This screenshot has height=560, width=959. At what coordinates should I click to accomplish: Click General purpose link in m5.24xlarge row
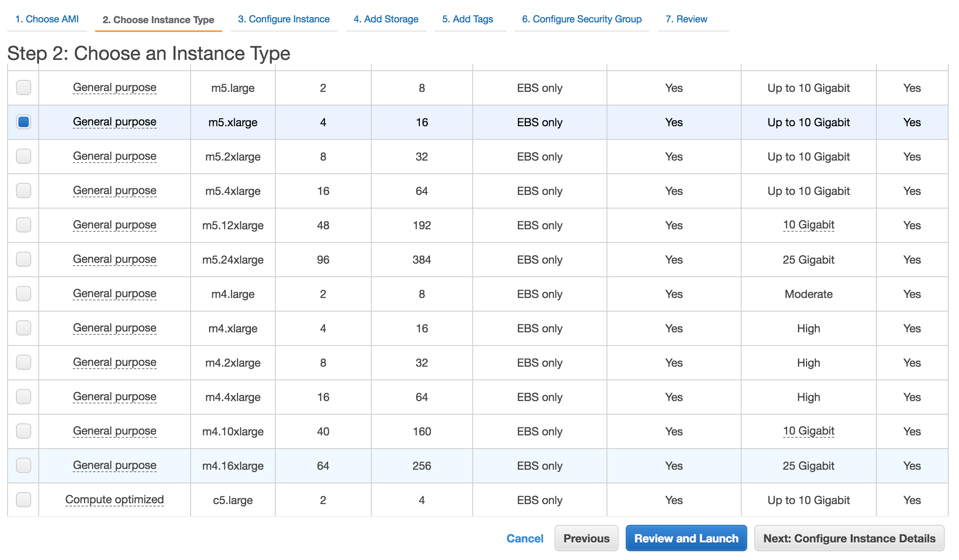[x=115, y=259]
